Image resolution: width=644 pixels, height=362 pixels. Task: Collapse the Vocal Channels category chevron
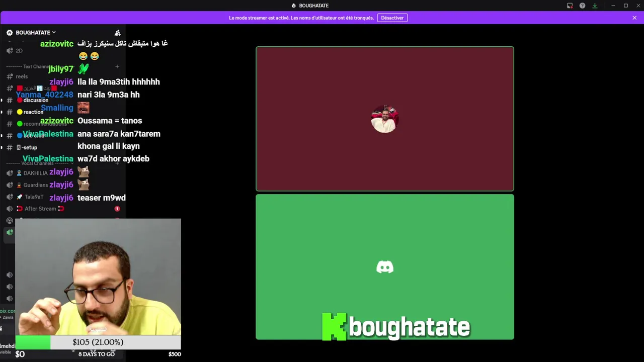72,163
